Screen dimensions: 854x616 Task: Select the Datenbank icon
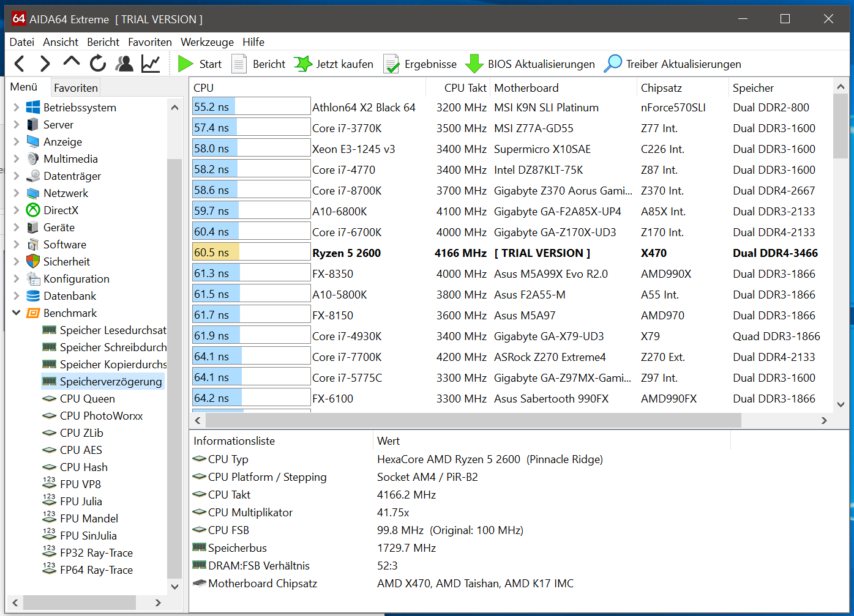tap(33, 295)
